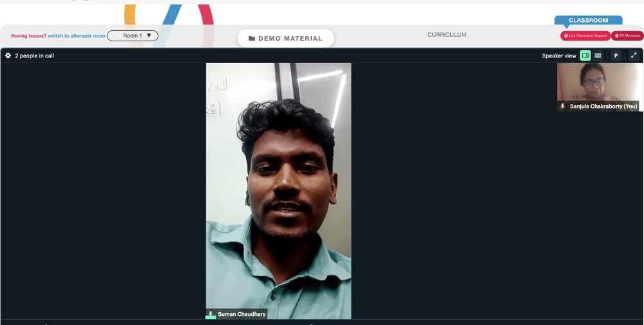Switch to grid view layout
Image resolution: width=644 pixels, height=325 pixels.
tap(598, 55)
